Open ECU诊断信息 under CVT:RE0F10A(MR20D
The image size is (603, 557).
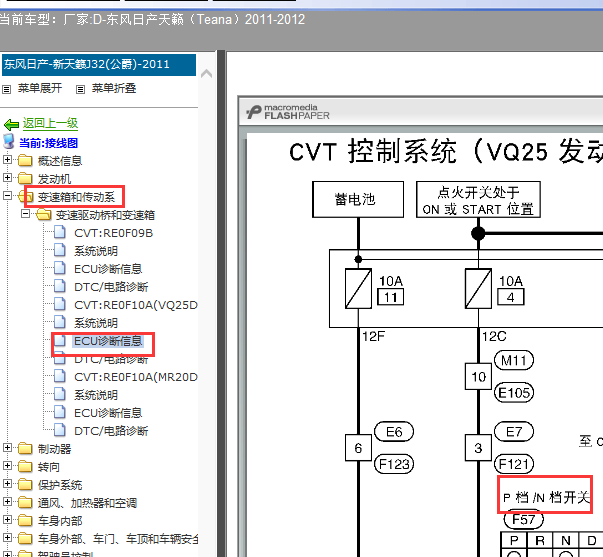pyautogui.click(x=108, y=413)
